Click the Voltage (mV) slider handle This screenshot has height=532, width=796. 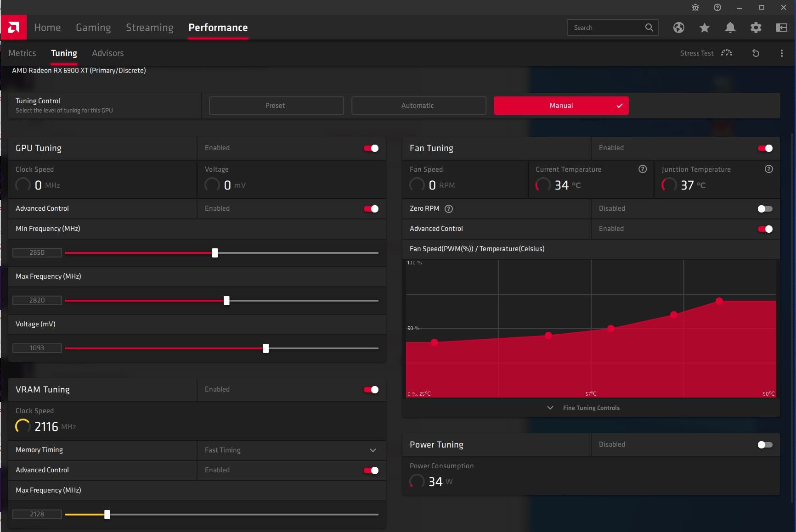coord(266,348)
